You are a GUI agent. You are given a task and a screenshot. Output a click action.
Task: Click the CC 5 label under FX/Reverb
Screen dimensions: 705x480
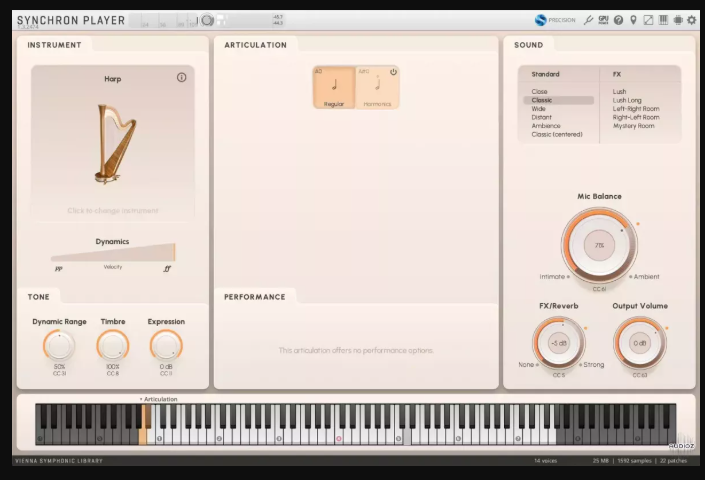[x=558, y=375]
